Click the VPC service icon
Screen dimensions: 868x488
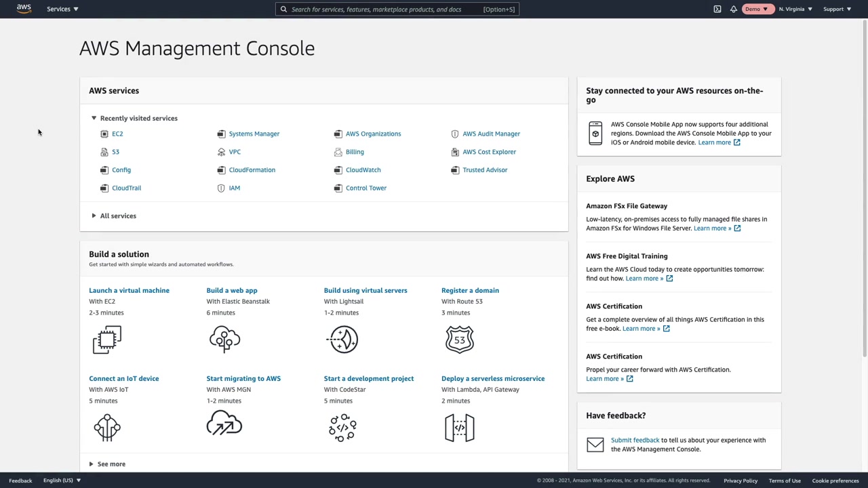click(x=221, y=152)
